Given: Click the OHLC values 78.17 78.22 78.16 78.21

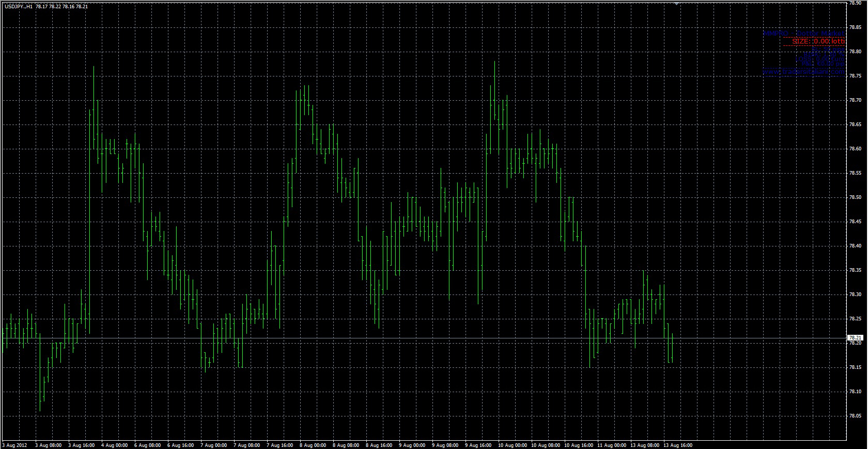Looking at the screenshot, I should click(62, 7).
